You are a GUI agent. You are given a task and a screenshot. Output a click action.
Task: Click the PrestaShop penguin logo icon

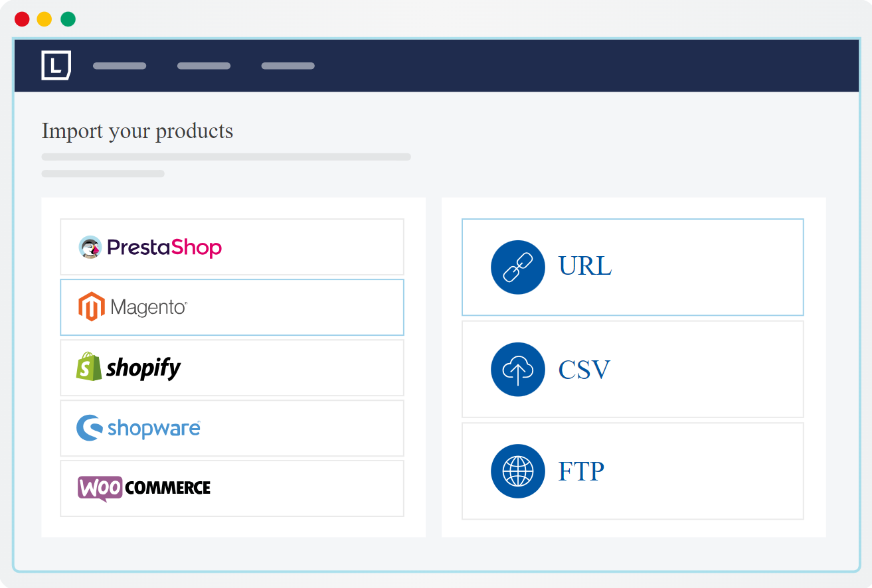(x=90, y=248)
